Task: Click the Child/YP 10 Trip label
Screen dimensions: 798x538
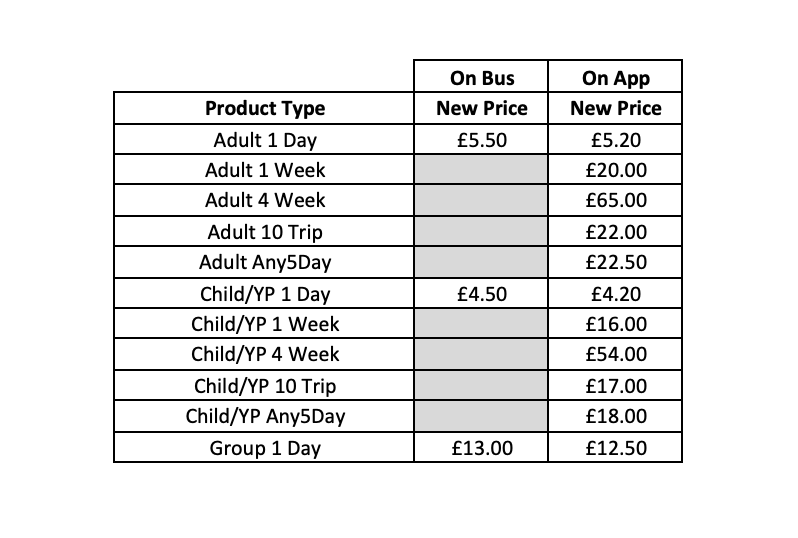Action: click(265, 386)
